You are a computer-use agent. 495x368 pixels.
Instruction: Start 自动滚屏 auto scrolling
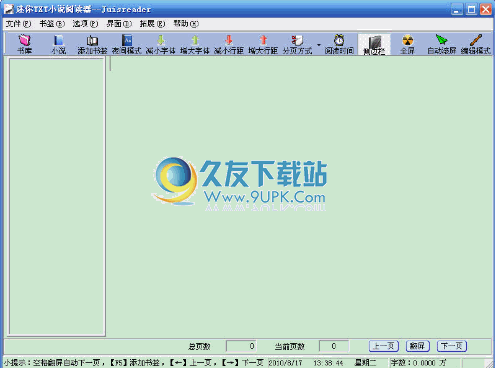(x=442, y=44)
